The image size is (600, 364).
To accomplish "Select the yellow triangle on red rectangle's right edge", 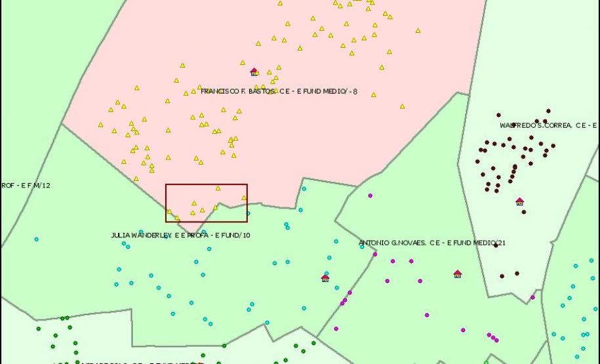I will tap(244, 197).
